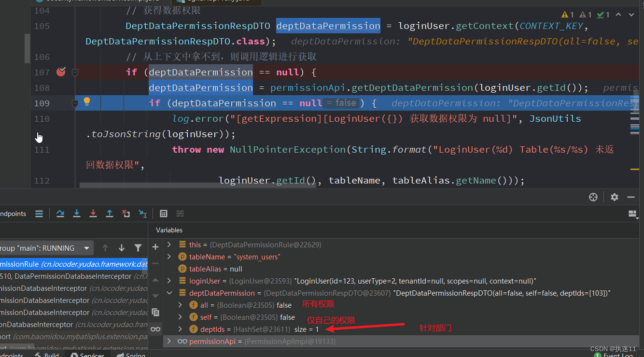The height and width of the screenshot is (357, 644).
Task: Click the Drop Frame icon
Action: click(126, 214)
